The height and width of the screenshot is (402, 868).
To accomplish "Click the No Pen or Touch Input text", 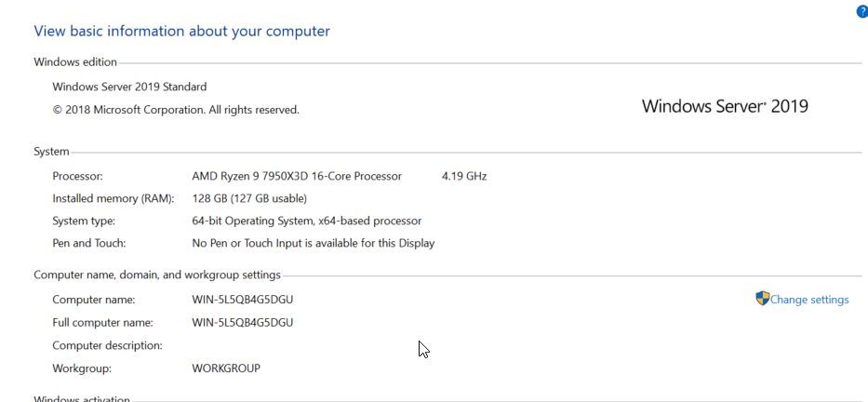I will [x=313, y=243].
